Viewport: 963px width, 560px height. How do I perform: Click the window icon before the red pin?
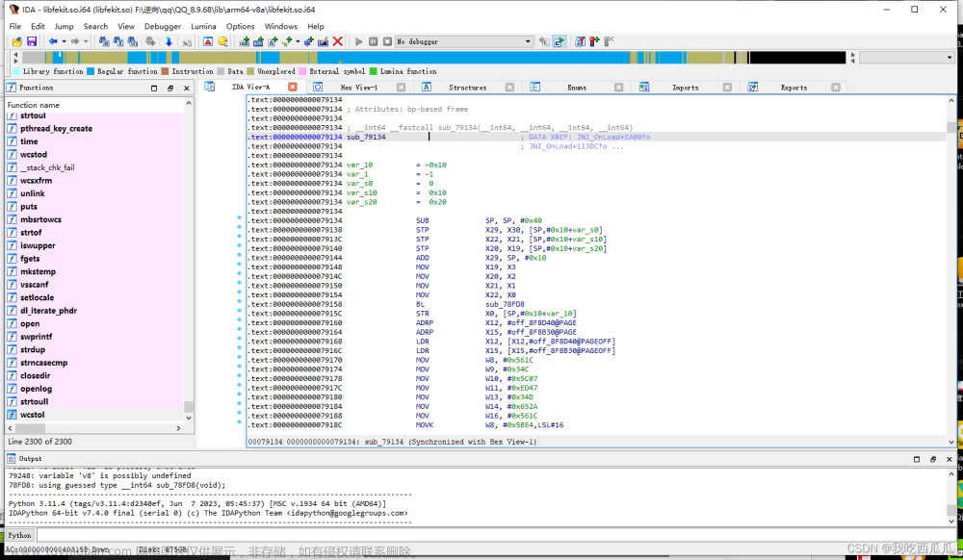[580, 41]
